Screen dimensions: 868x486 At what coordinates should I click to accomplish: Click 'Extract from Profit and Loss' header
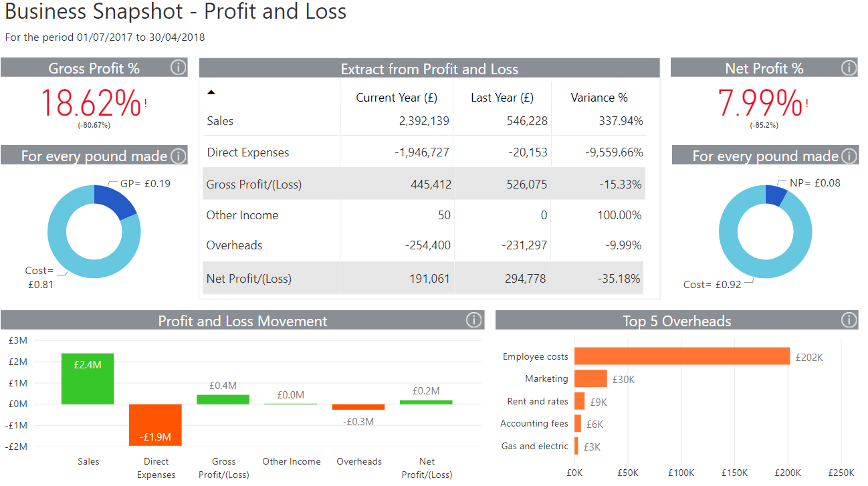point(429,69)
